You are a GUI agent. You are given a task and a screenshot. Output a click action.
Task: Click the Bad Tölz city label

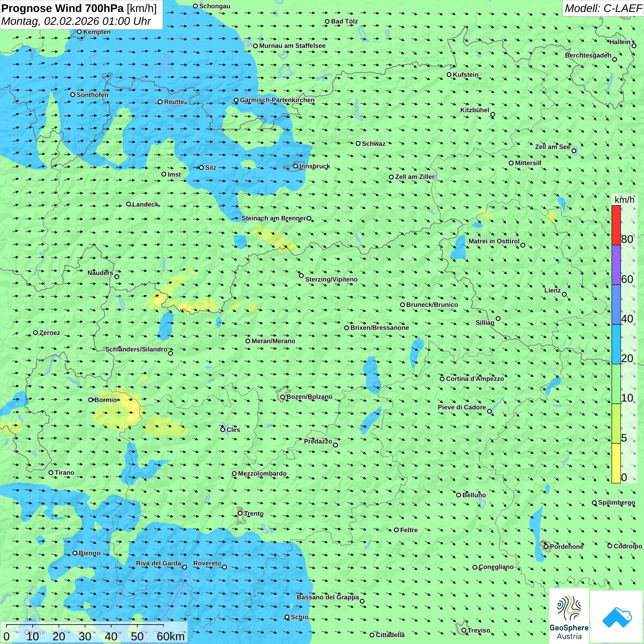(x=345, y=21)
